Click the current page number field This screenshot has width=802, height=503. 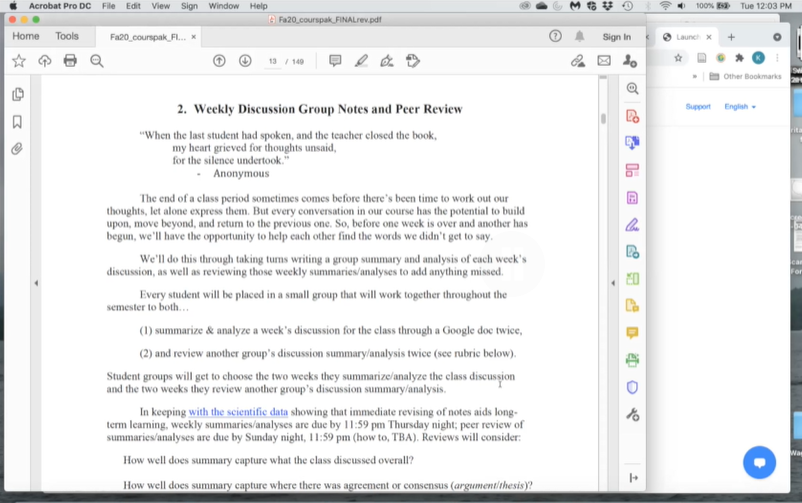point(273,62)
